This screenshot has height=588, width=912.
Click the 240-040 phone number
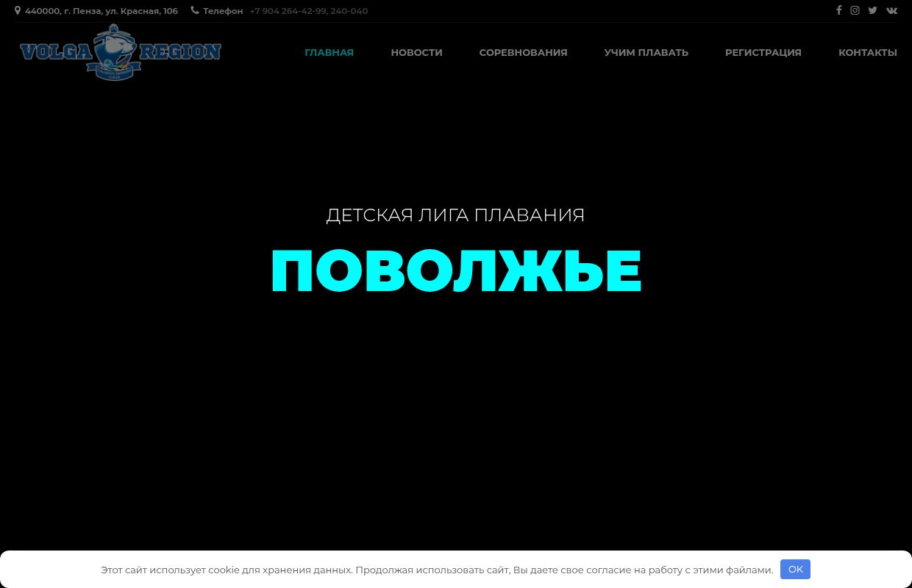349,10
